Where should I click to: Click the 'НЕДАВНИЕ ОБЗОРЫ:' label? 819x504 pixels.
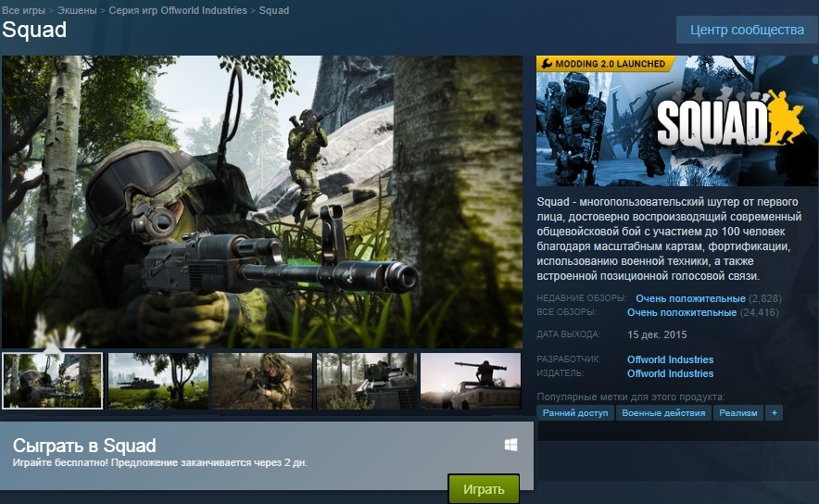click(581, 298)
